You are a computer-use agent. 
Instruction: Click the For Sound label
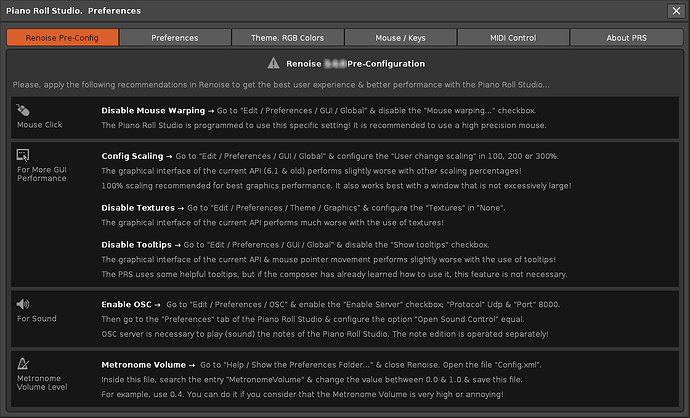point(37,318)
